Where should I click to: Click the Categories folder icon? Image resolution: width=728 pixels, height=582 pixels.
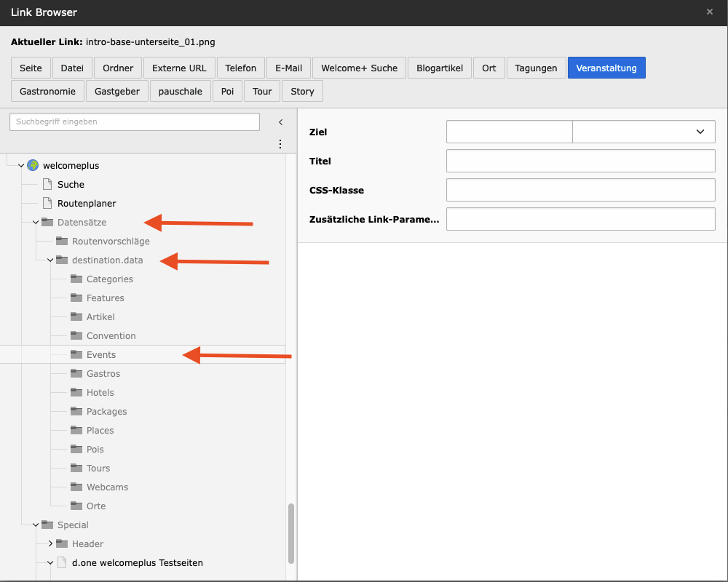pos(76,279)
